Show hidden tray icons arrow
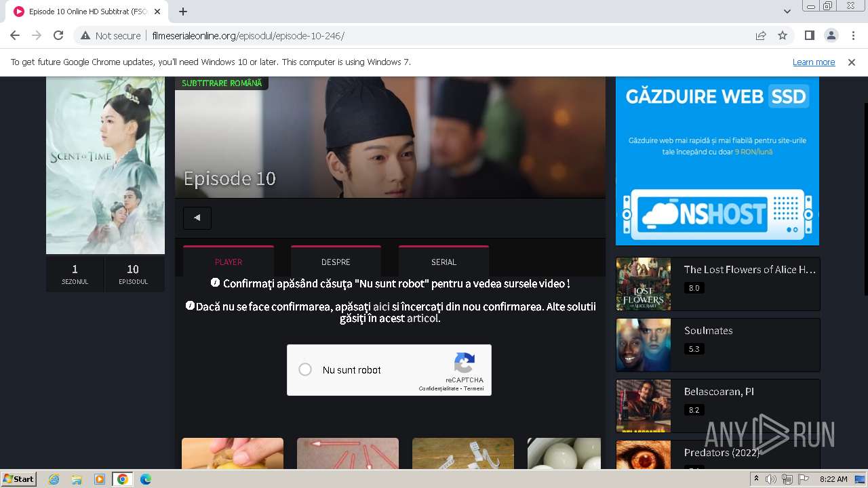This screenshot has width=868, height=488. coord(757,479)
